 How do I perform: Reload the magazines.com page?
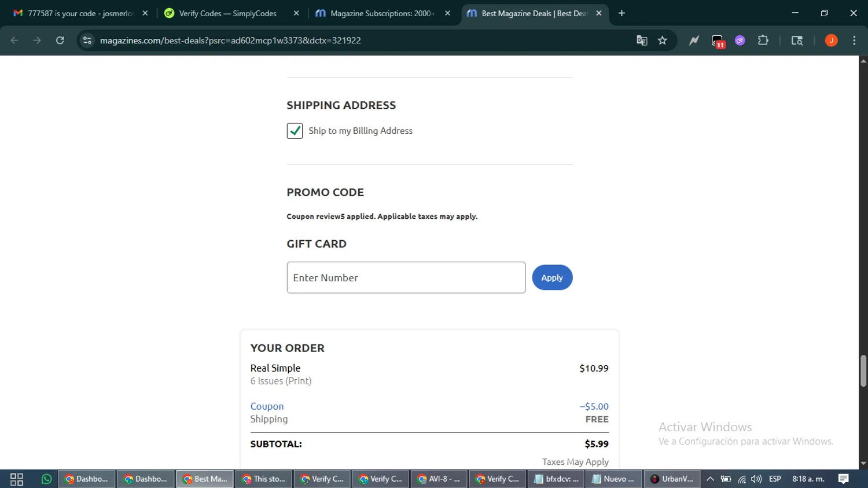point(60,41)
